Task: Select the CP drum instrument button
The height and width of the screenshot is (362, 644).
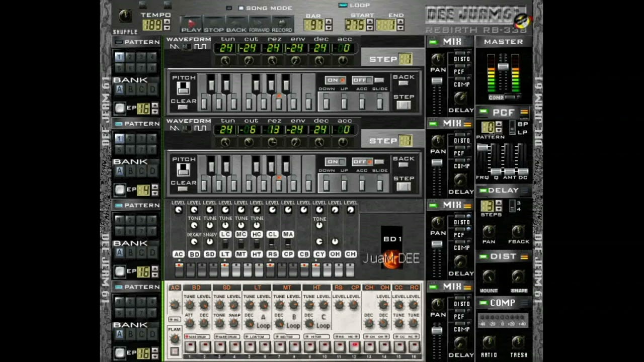Action: (x=288, y=254)
